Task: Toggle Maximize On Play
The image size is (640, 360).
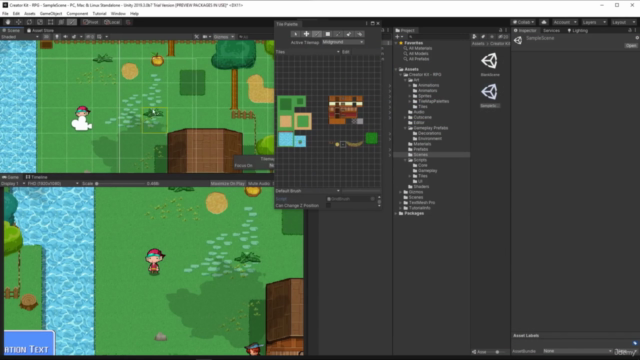Action: click(x=227, y=184)
